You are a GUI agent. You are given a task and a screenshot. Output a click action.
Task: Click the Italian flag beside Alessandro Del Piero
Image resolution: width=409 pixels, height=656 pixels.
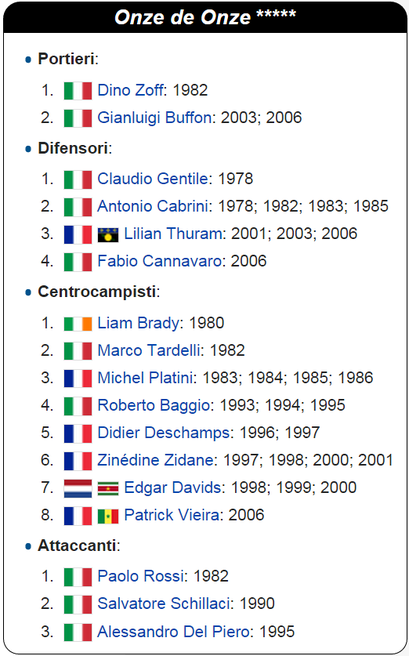pyautogui.click(x=78, y=632)
